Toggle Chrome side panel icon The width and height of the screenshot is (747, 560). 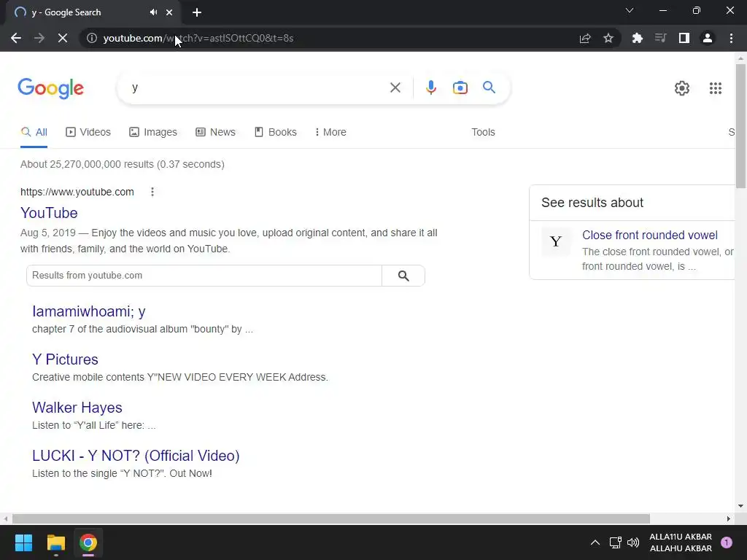pos(684,38)
